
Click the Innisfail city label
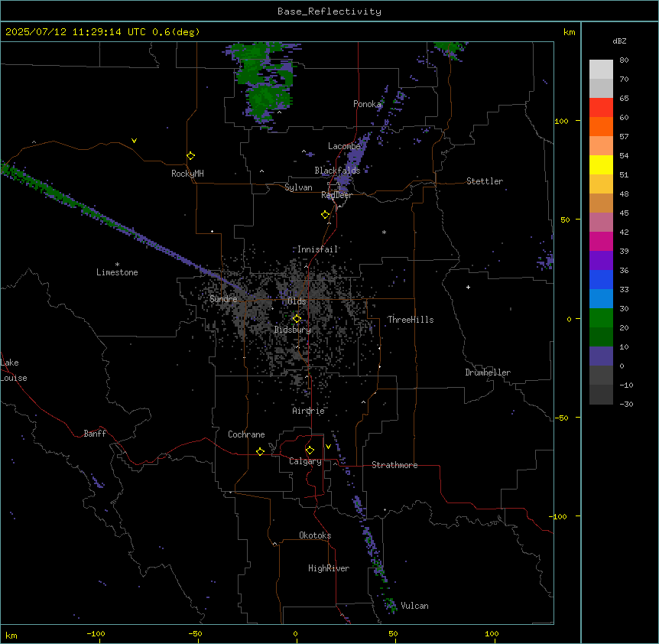pos(318,249)
